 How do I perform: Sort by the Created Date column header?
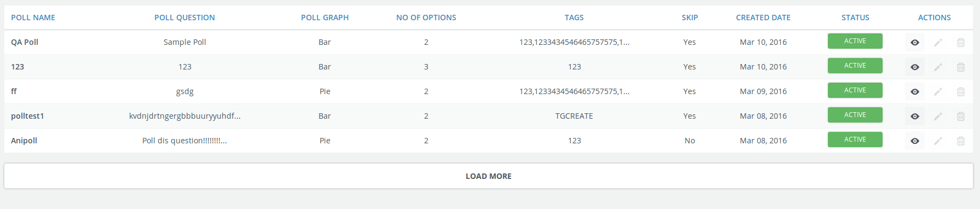[x=763, y=18]
